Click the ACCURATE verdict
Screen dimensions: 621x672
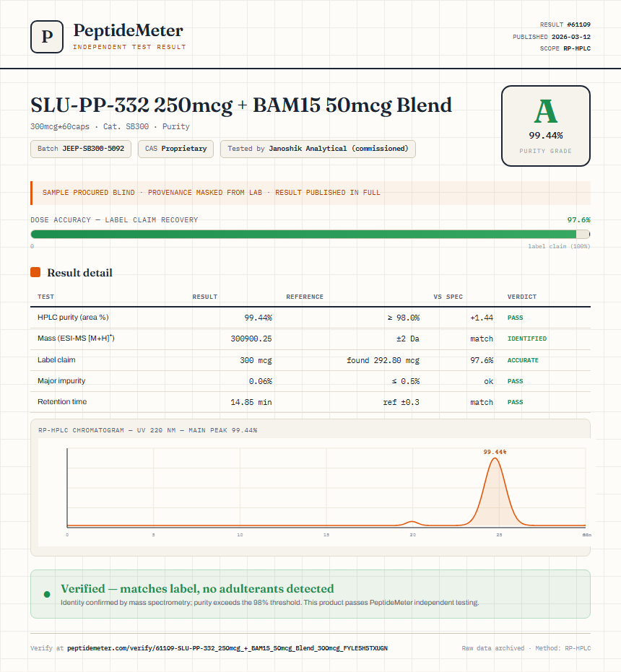coord(523,360)
